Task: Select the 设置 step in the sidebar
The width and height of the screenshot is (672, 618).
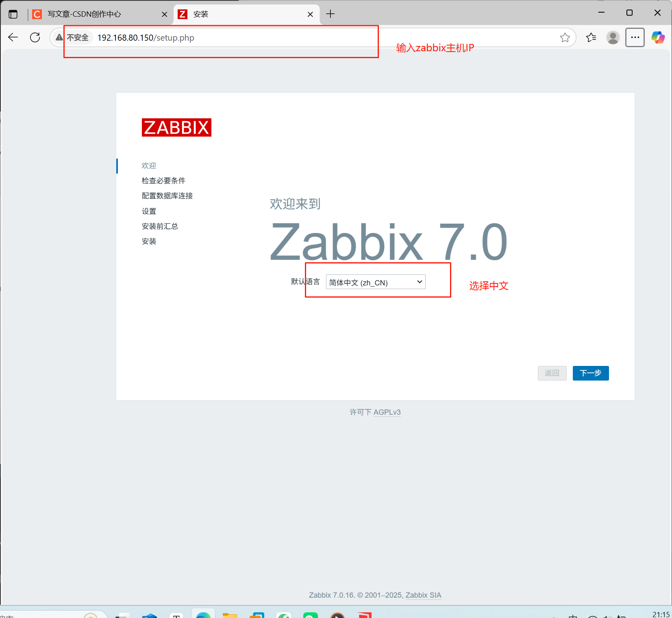Action: (x=149, y=211)
